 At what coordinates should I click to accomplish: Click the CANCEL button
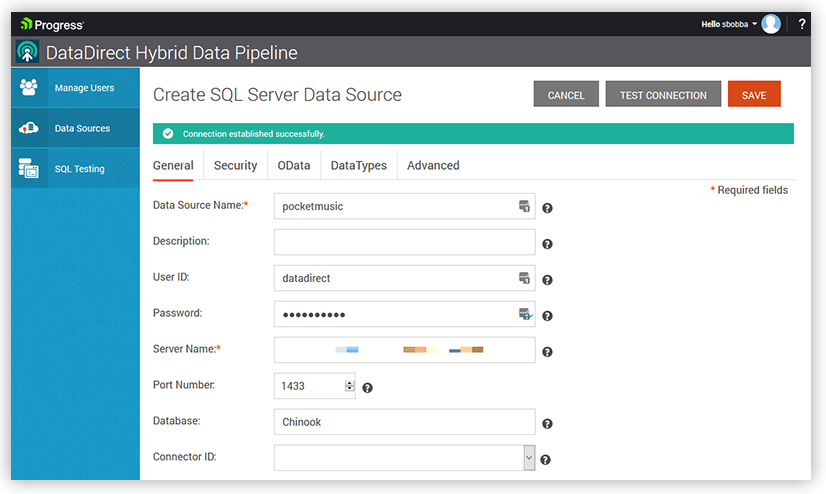[566, 95]
